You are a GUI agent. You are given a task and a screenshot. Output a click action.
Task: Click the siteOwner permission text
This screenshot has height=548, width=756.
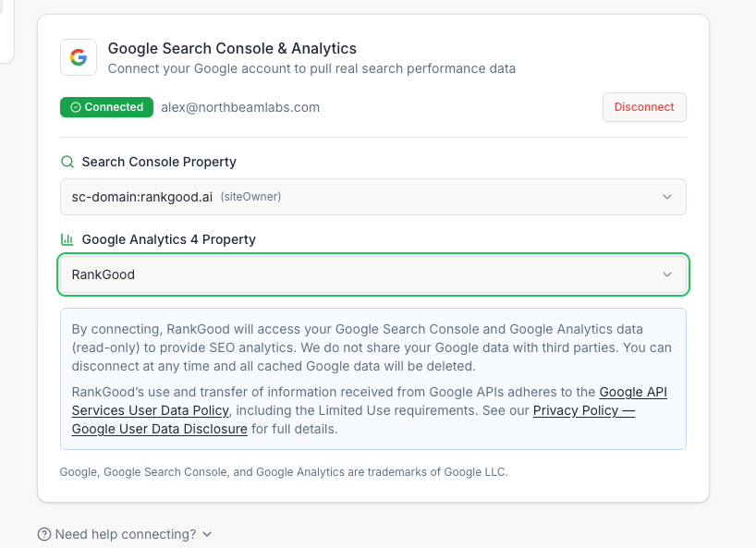pyautogui.click(x=250, y=197)
